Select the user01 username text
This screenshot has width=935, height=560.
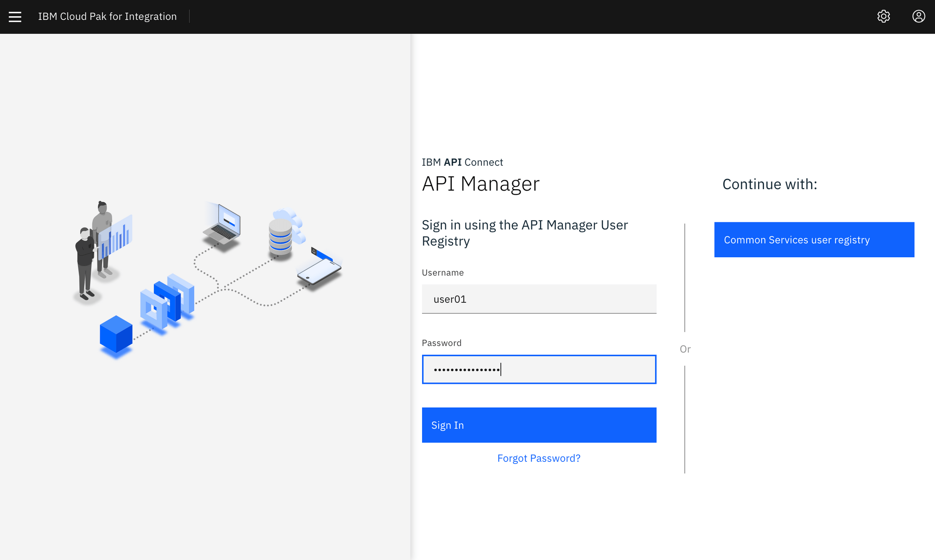tap(450, 299)
